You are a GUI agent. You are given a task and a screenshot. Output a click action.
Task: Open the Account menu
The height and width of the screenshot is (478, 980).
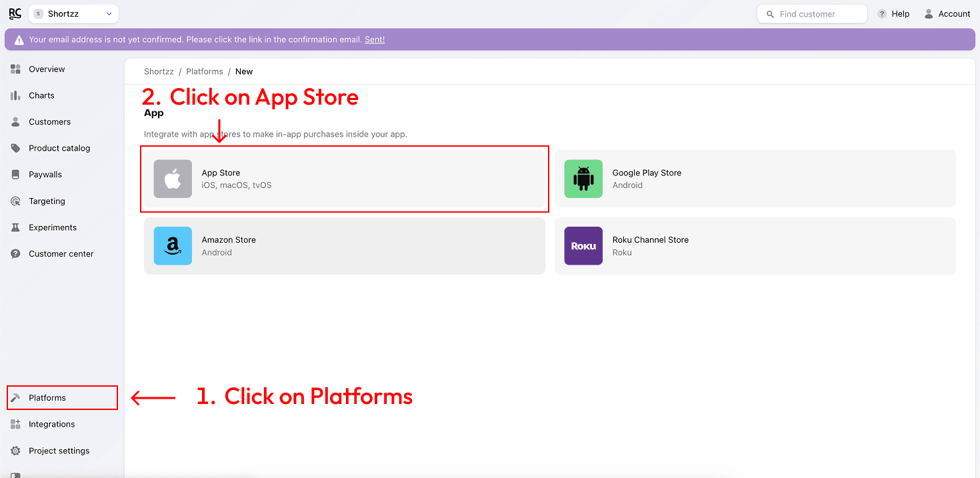pos(947,14)
